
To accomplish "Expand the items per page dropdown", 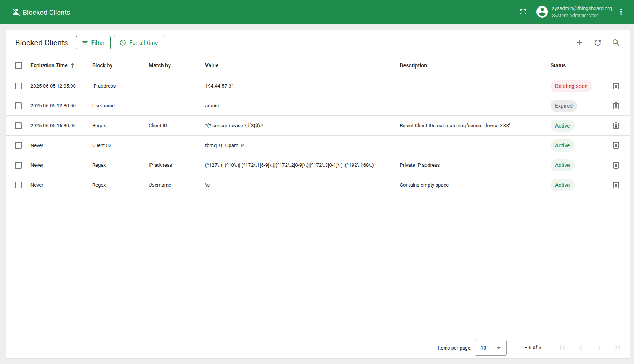I will [490, 348].
